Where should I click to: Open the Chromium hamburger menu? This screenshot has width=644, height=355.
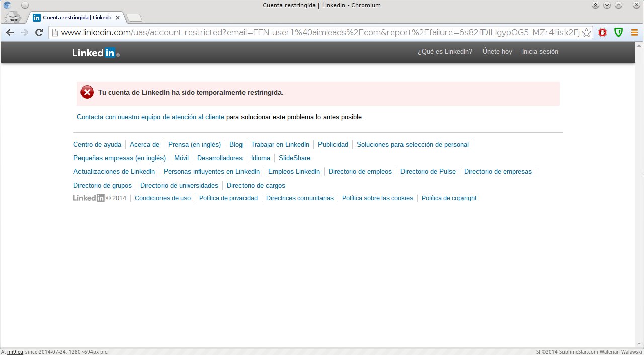tap(634, 33)
